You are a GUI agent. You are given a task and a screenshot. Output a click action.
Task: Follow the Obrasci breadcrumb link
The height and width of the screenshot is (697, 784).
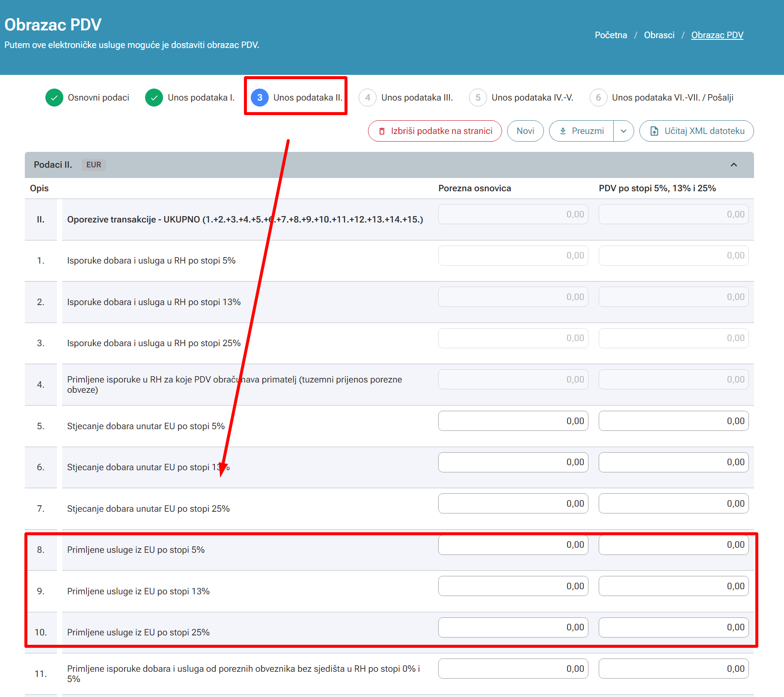pyautogui.click(x=659, y=35)
